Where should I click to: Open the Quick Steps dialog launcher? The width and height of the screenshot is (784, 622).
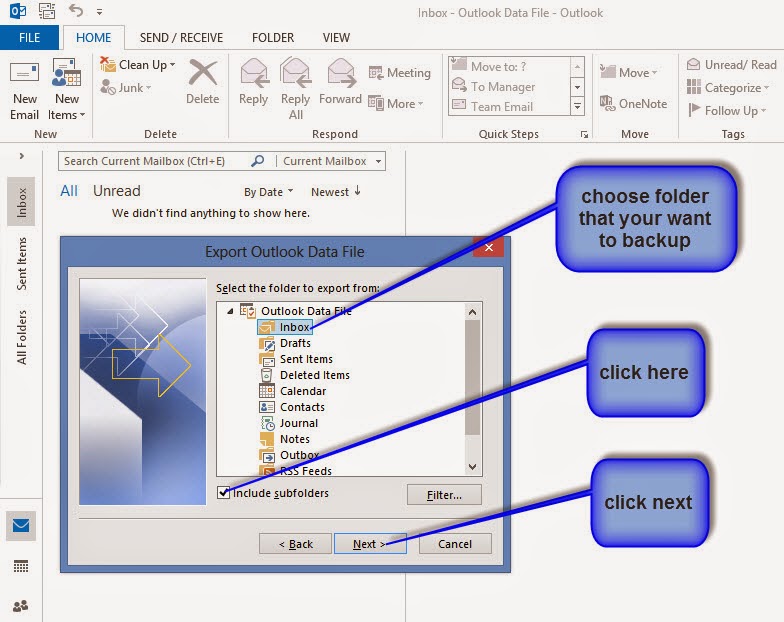(x=584, y=134)
